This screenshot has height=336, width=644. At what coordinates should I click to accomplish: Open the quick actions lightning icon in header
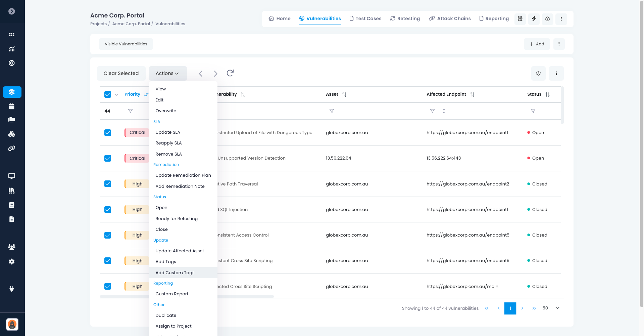pos(534,19)
